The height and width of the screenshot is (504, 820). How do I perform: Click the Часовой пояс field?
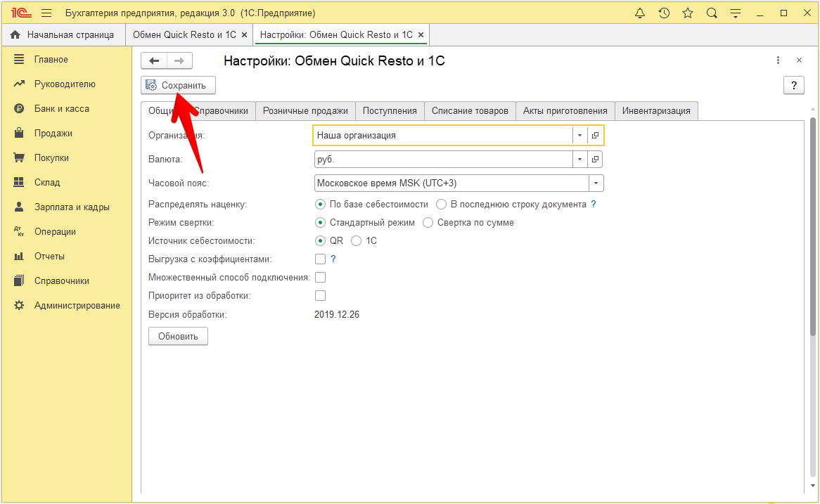pos(451,183)
